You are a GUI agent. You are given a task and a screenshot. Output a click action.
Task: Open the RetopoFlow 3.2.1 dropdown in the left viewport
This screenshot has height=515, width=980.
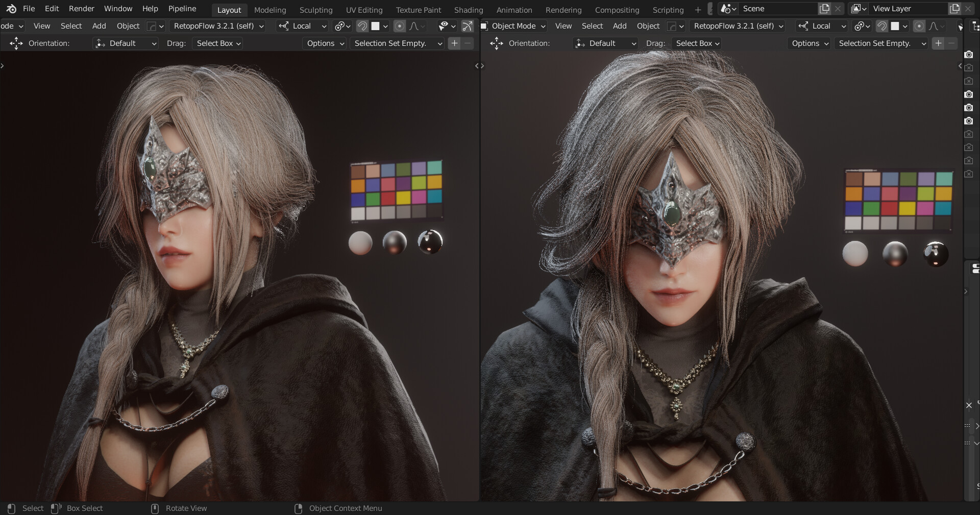(218, 26)
